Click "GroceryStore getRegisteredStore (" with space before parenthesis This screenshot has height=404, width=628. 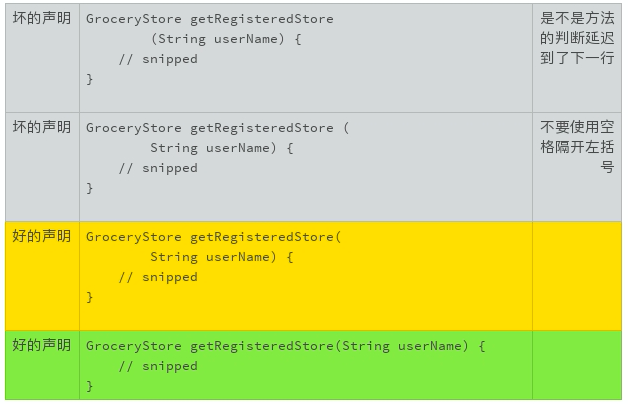pyautogui.click(x=217, y=128)
